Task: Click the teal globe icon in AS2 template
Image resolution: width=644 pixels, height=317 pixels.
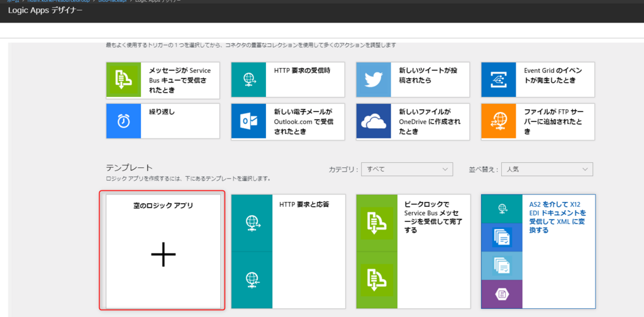Action: point(502,209)
